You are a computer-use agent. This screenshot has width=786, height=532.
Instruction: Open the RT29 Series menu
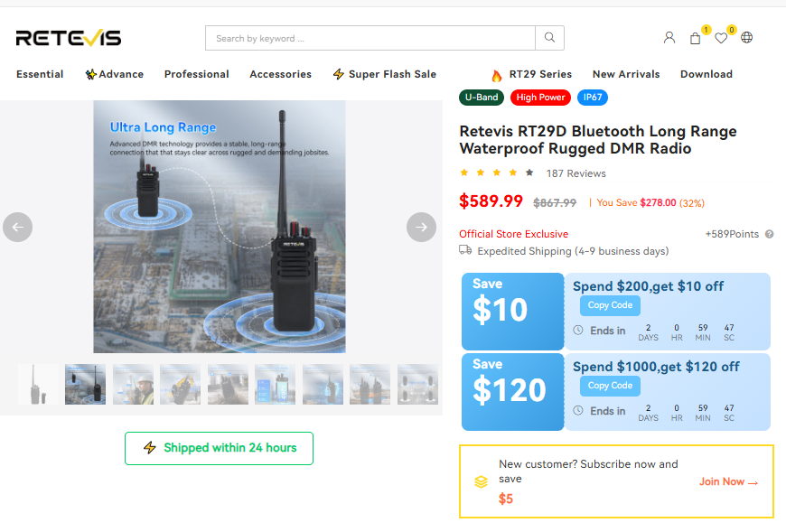tap(531, 75)
